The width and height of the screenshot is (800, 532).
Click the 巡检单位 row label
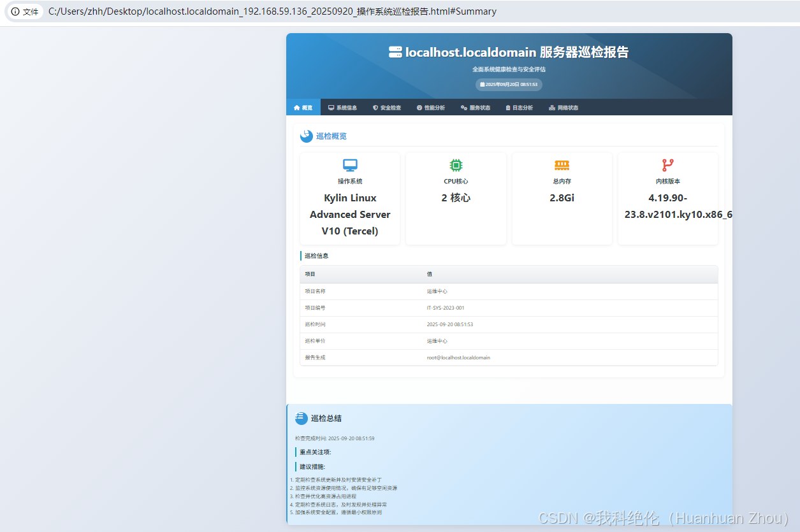click(315, 341)
